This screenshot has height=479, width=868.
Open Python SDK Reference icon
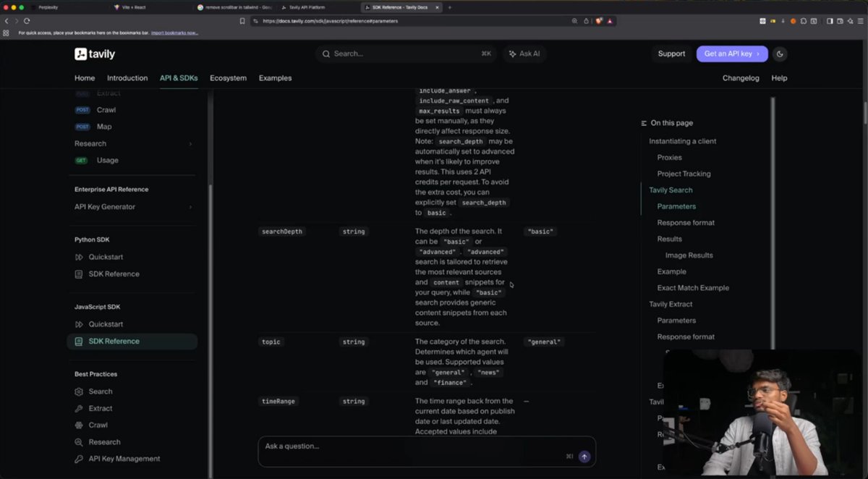tap(79, 274)
